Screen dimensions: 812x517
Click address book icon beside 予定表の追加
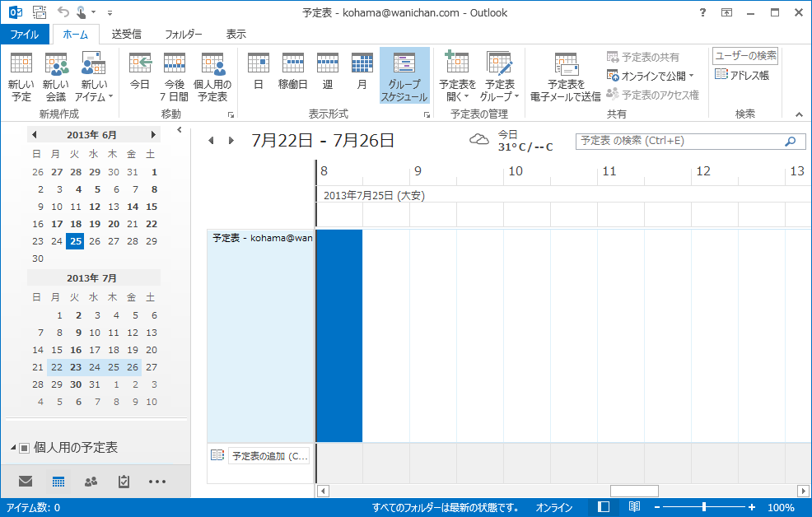(217, 455)
